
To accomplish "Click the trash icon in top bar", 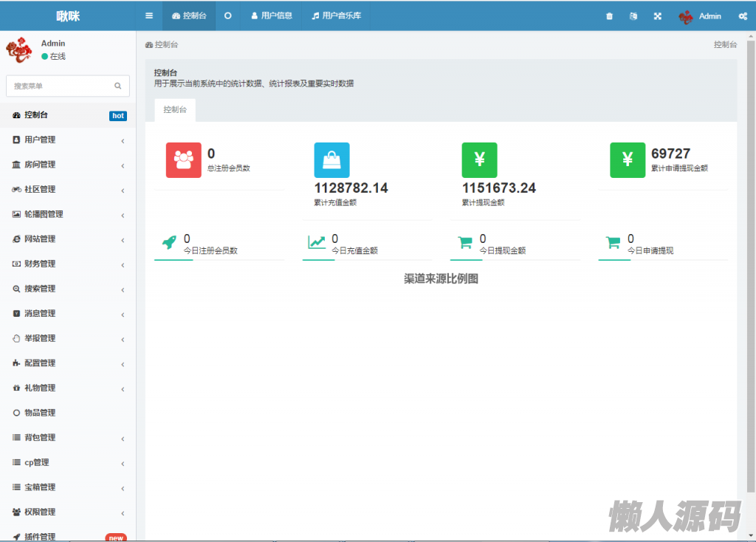I will tap(609, 16).
